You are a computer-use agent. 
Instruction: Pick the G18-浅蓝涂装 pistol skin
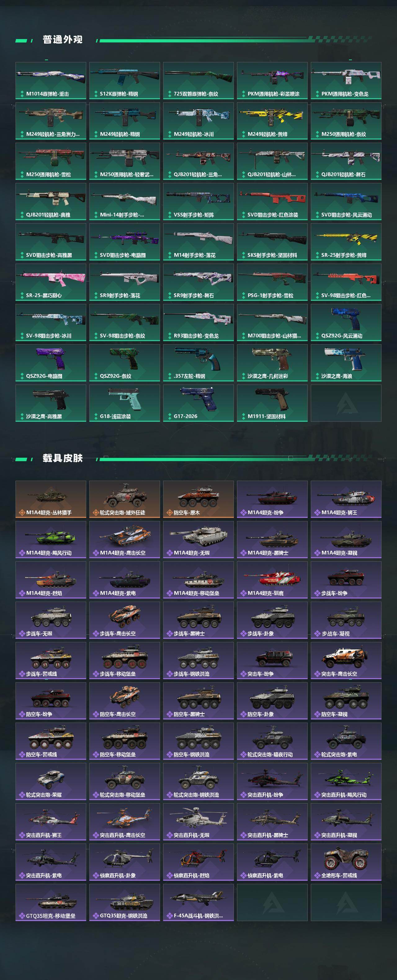click(x=124, y=403)
